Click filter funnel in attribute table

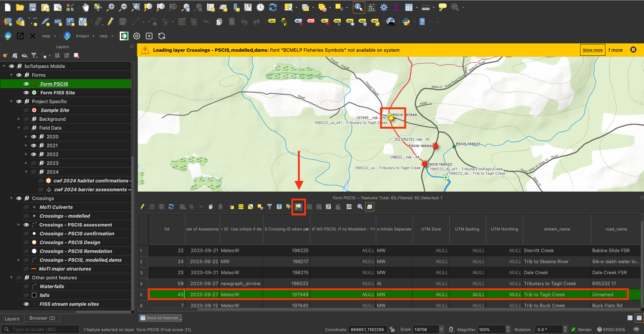[x=270, y=207]
